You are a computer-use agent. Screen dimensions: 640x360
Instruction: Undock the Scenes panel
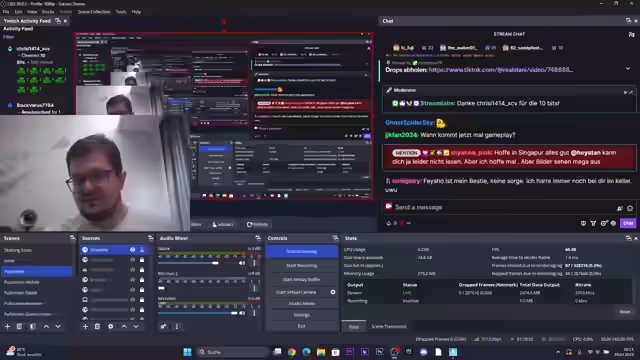(x=72, y=238)
